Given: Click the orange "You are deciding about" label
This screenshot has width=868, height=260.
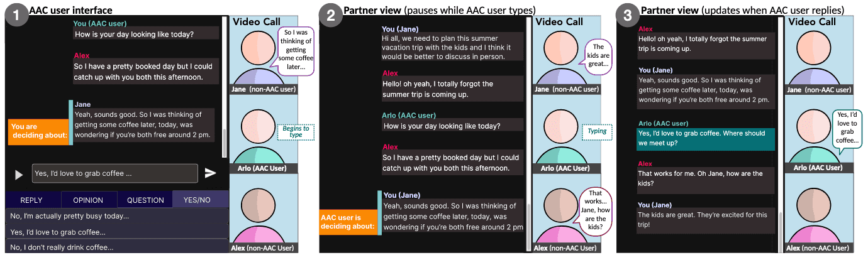Looking at the screenshot, I should (37, 131).
